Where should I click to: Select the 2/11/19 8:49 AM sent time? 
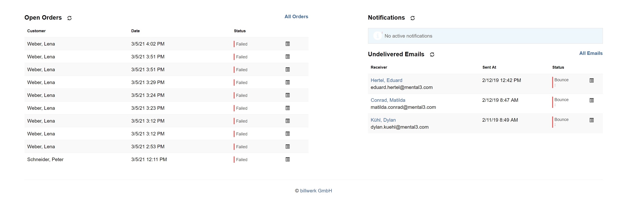tap(500, 120)
